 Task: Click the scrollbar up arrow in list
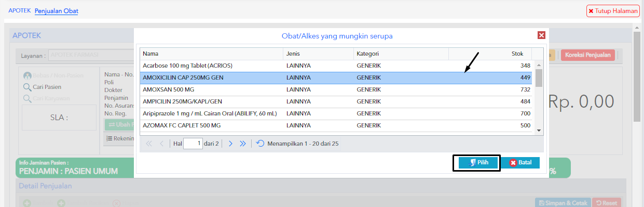click(x=539, y=63)
